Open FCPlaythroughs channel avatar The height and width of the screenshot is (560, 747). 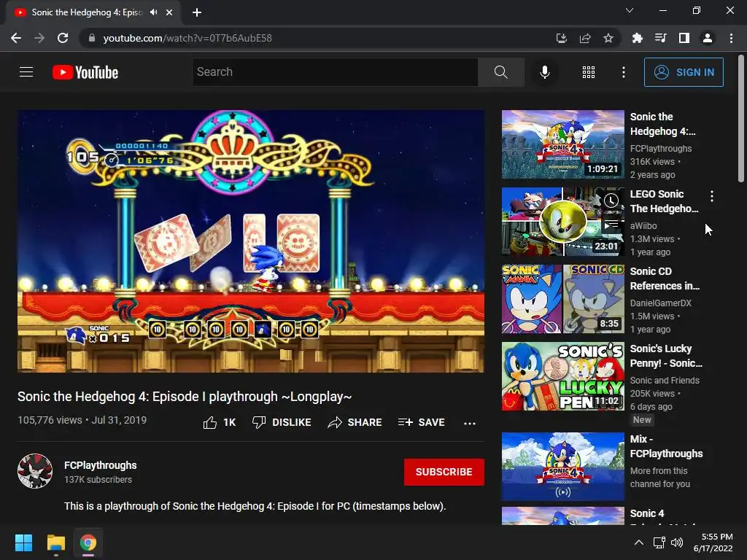point(35,472)
